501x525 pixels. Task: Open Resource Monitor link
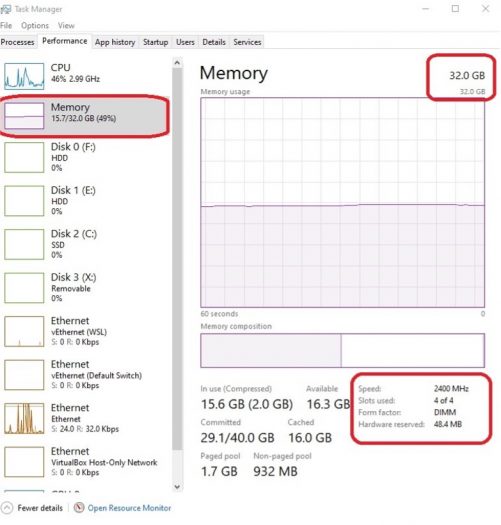(129, 508)
